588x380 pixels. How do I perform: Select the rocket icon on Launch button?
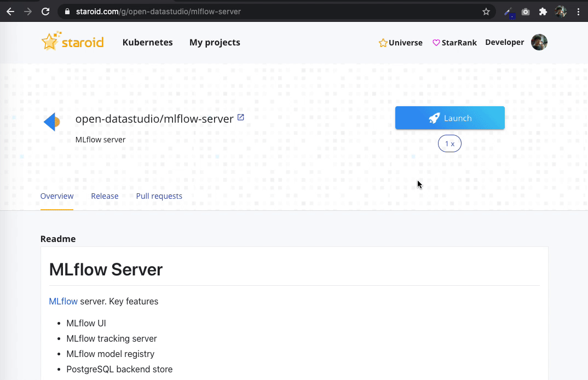(434, 118)
